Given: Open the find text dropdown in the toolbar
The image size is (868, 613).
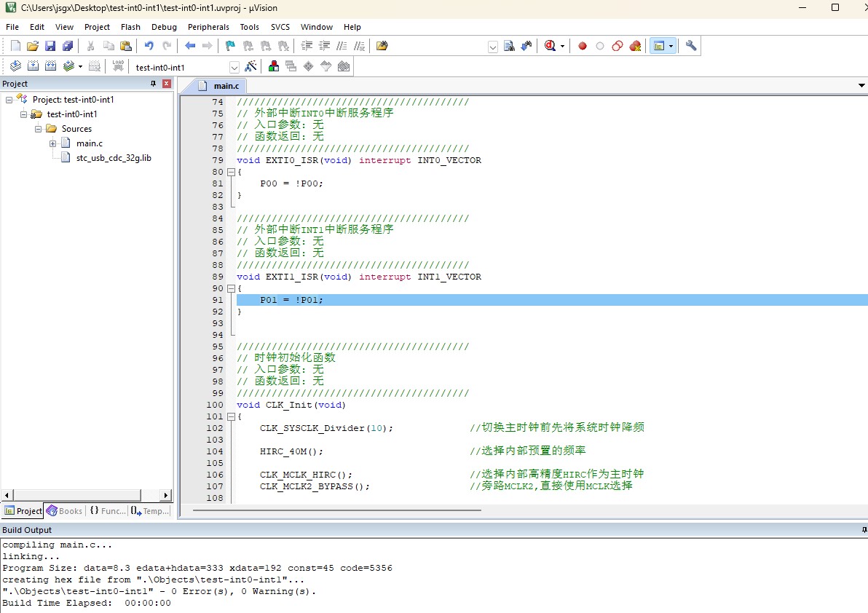Looking at the screenshot, I should click(x=493, y=47).
